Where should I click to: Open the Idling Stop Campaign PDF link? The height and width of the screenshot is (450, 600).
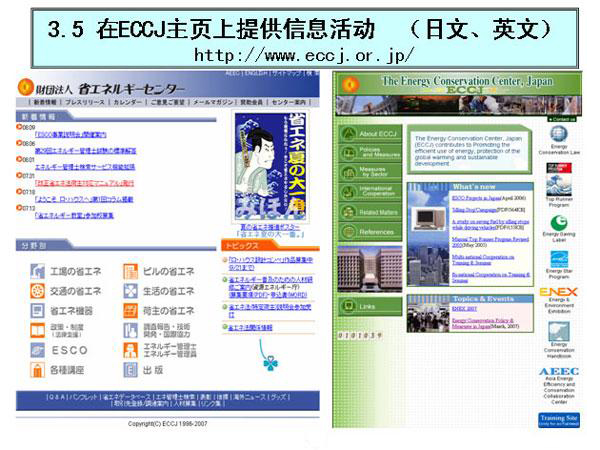[x=474, y=210]
